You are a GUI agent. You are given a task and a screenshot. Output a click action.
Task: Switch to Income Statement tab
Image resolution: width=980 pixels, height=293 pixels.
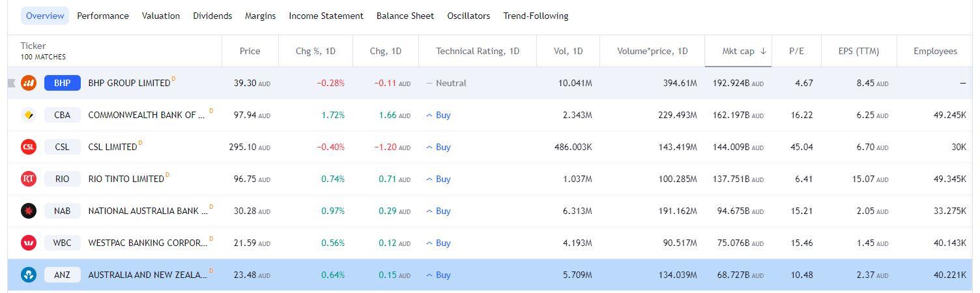pos(326,16)
